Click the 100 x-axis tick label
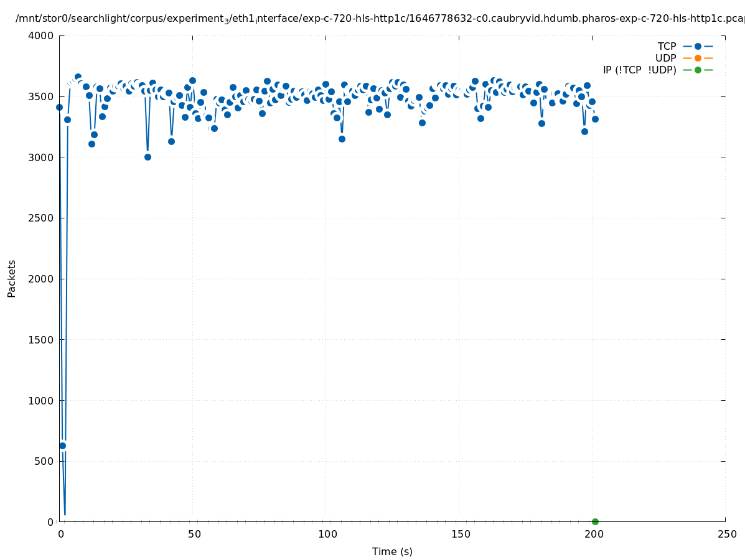Screen dimensions: 745x560 coord(327,534)
